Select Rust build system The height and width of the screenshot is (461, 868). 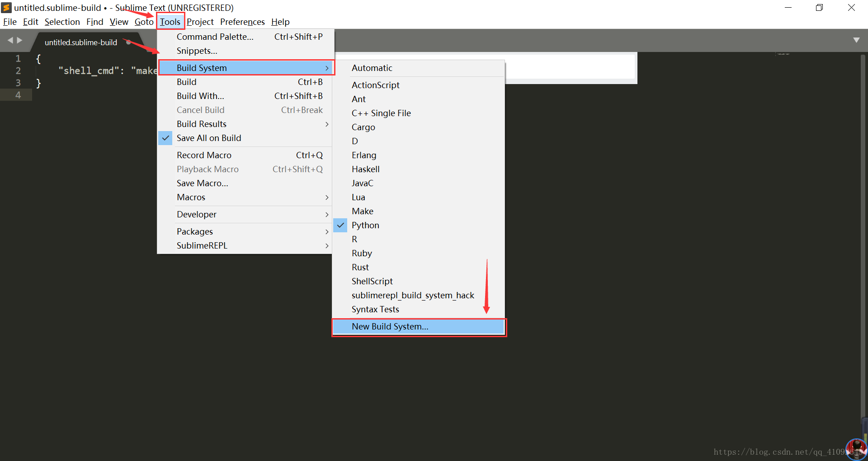pos(419,267)
